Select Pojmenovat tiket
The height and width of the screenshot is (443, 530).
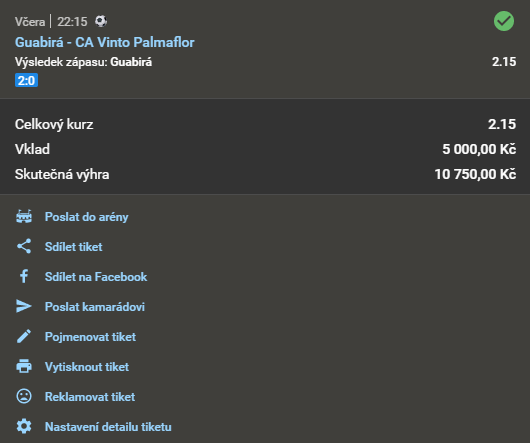(x=90, y=337)
